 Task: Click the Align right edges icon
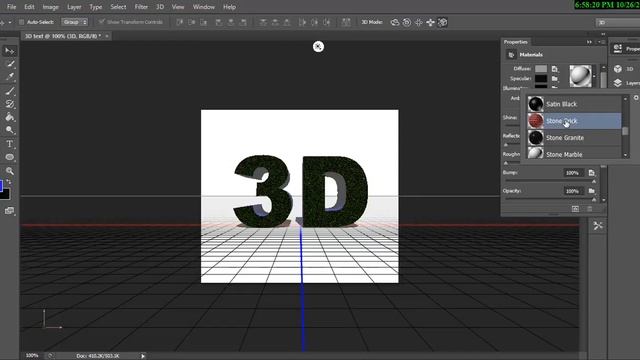[x=243, y=22]
